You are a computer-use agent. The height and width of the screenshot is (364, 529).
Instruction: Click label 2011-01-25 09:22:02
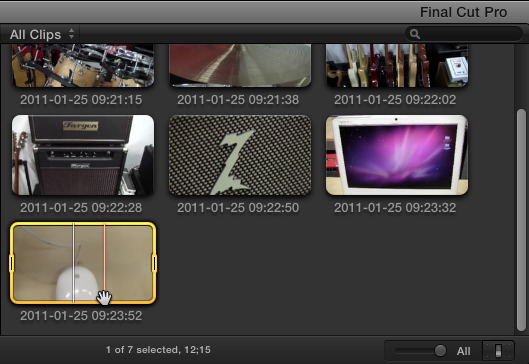[395, 100]
